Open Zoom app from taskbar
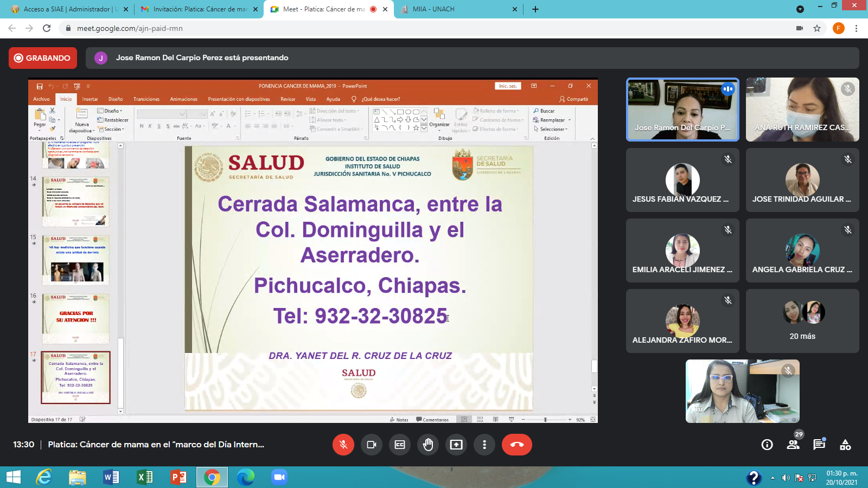 279,477
